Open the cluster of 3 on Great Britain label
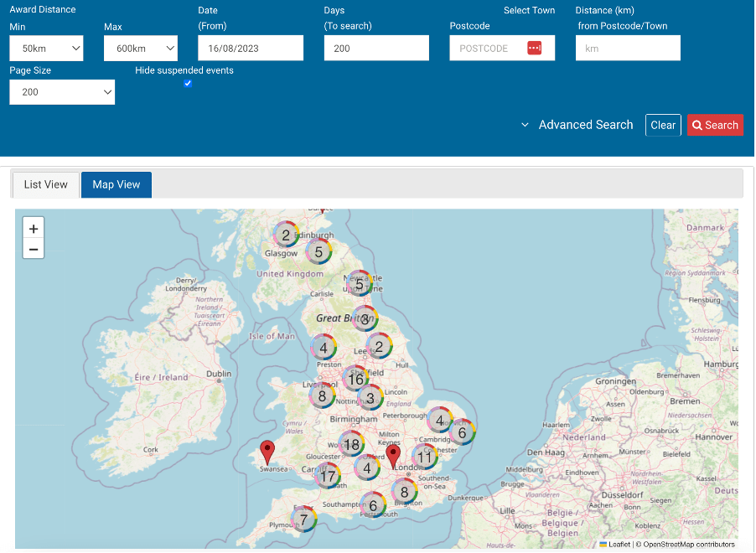 pyautogui.click(x=365, y=318)
